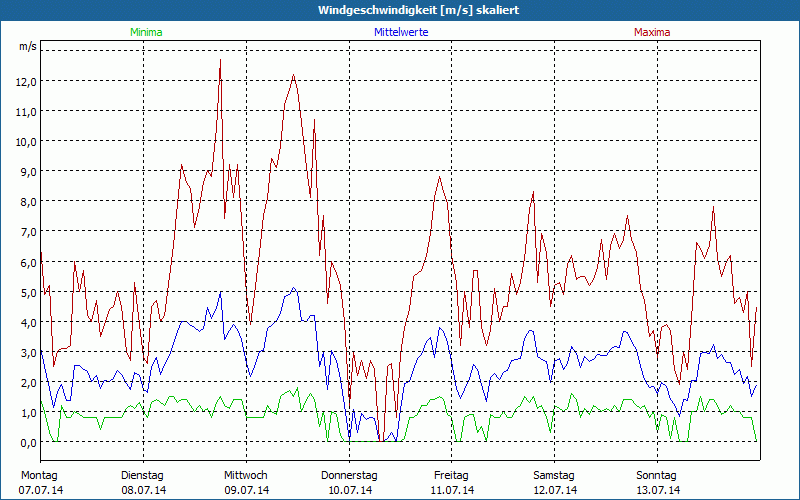Select the 10.07.14 date label

pyautogui.click(x=349, y=490)
